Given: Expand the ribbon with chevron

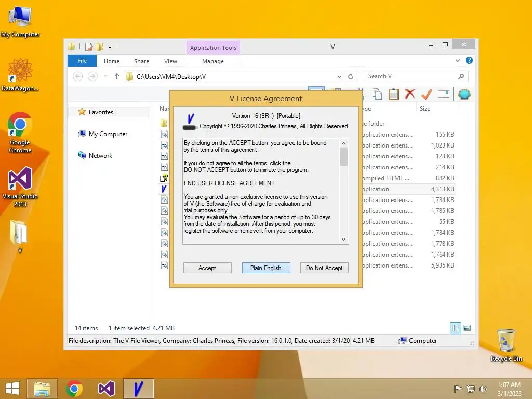Looking at the screenshot, I should (x=457, y=60).
